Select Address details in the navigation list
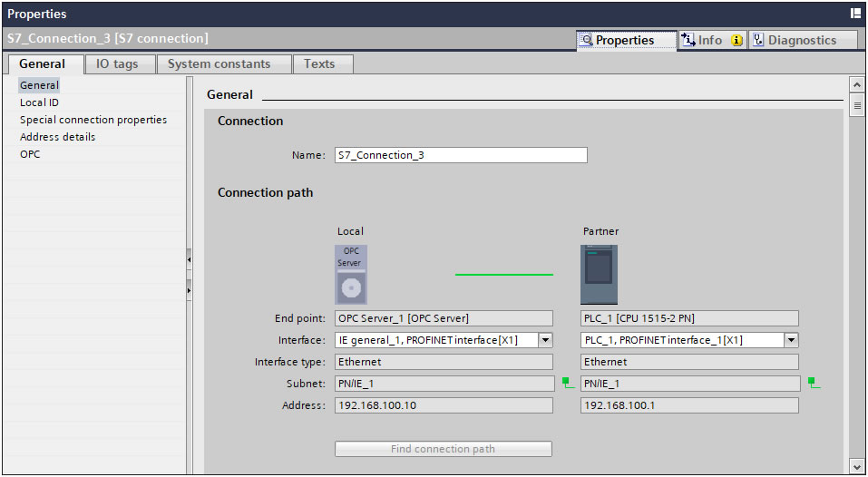 click(x=57, y=137)
